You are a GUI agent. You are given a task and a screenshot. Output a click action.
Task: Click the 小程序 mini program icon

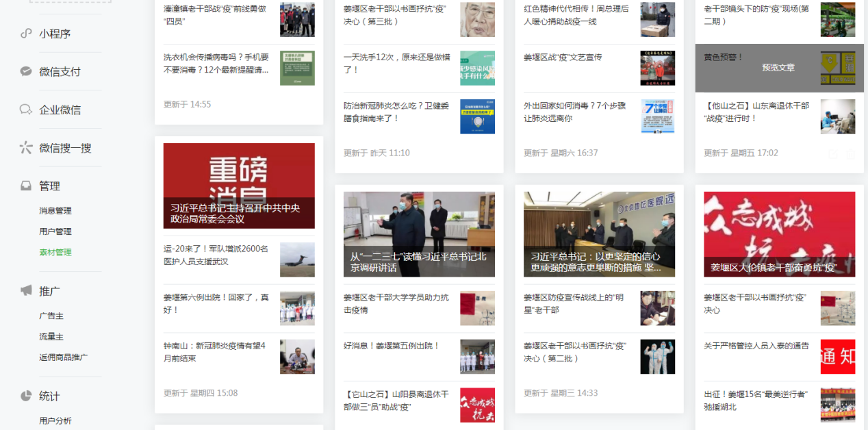tap(26, 34)
